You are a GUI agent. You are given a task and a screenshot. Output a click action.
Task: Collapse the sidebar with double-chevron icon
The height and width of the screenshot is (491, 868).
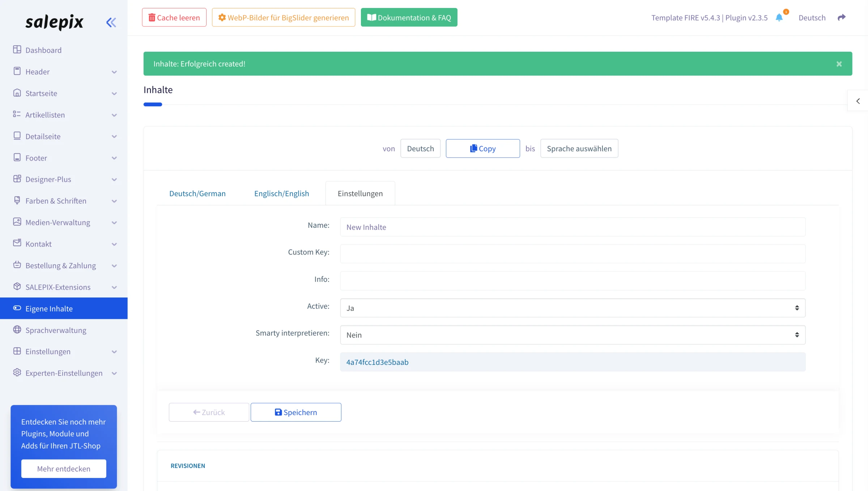111,22
